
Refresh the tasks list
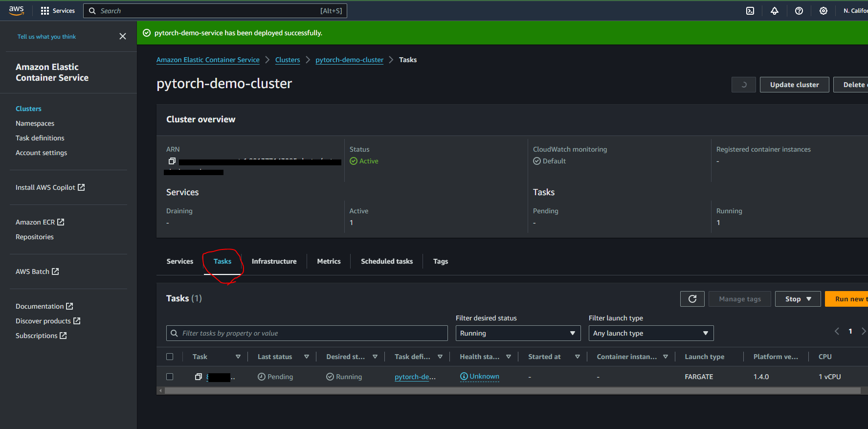click(x=692, y=299)
